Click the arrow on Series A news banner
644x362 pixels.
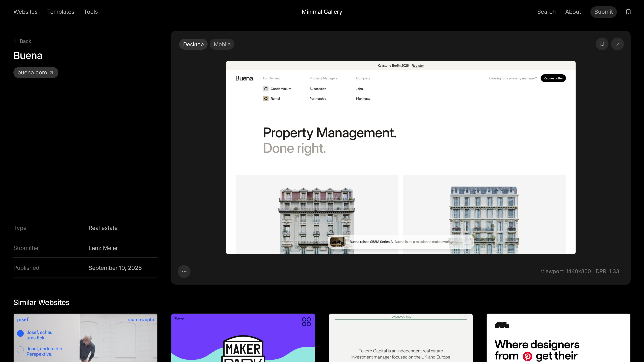[469, 239]
